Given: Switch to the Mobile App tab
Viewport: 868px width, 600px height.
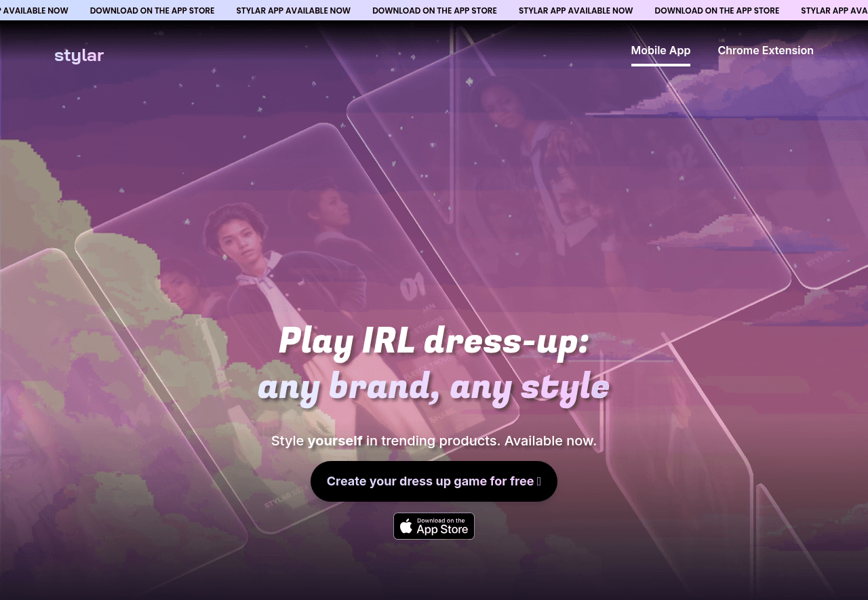Looking at the screenshot, I should (660, 50).
